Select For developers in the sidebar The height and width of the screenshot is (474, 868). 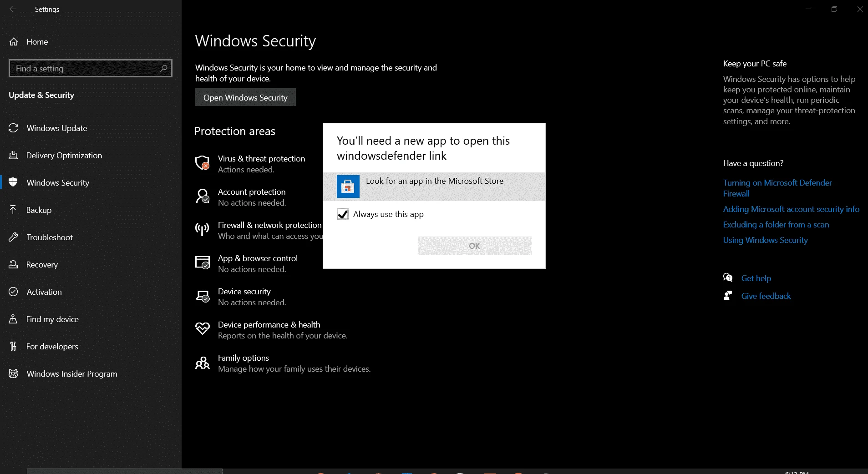[x=91, y=347]
